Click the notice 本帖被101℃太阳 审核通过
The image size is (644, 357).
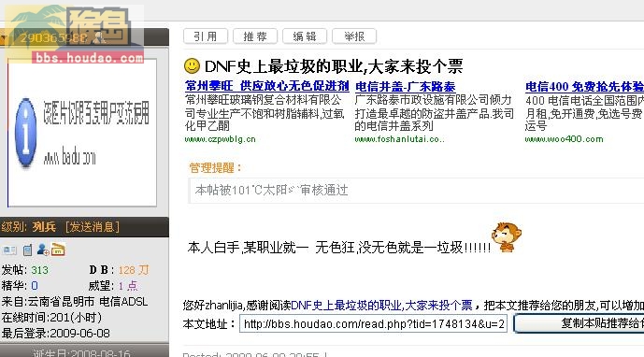coord(271,191)
